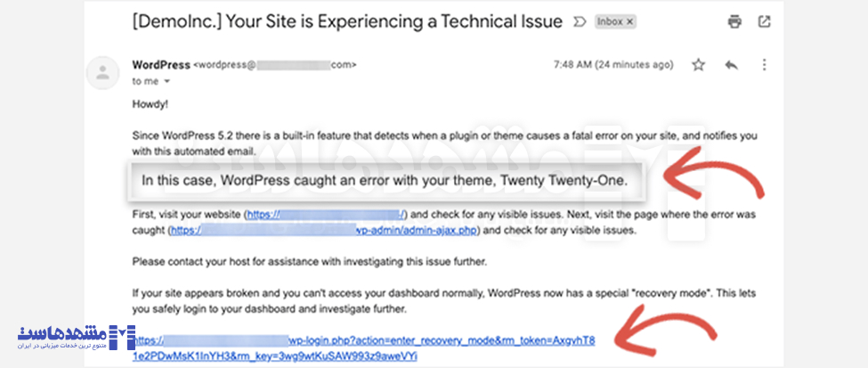868x368 pixels.
Task: Click the MashhadHost logo in the corner
Action: 76,336
